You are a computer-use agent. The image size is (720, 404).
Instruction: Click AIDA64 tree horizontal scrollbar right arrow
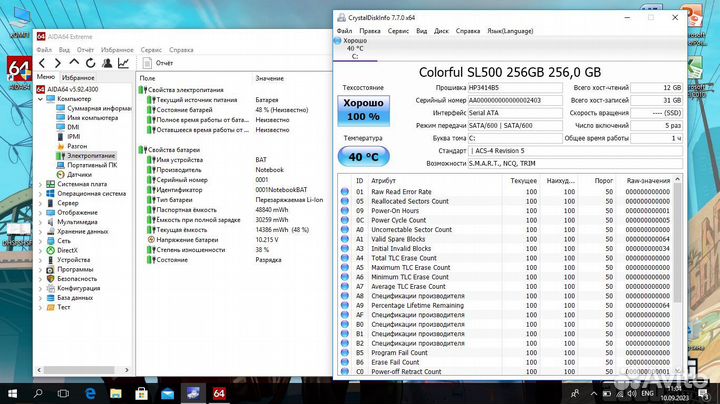(127, 370)
